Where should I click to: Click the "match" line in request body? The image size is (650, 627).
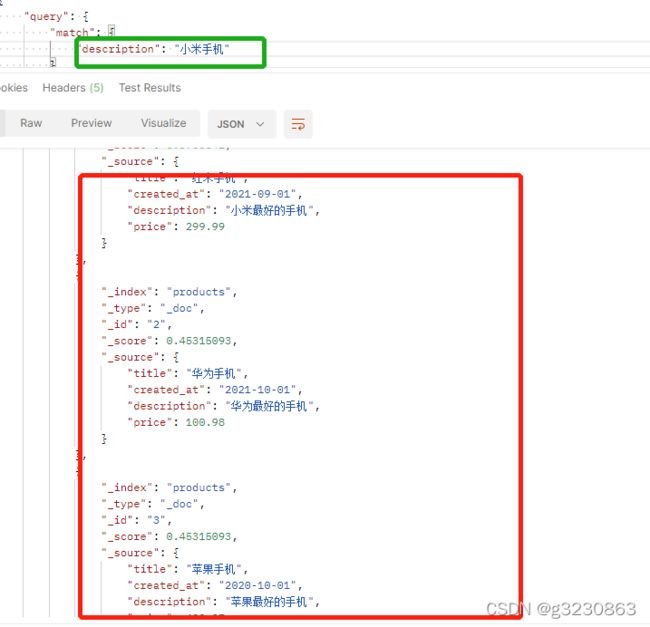point(82,32)
